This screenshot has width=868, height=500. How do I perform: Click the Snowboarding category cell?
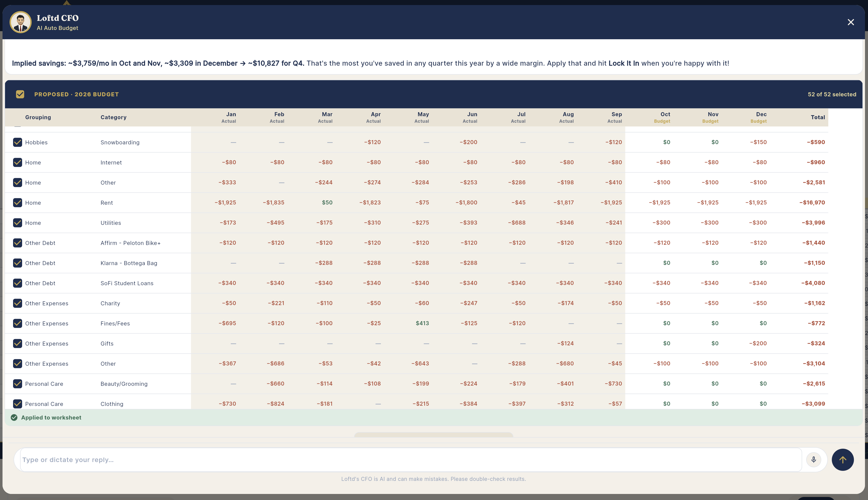pyautogui.click(x=120, y=142)
